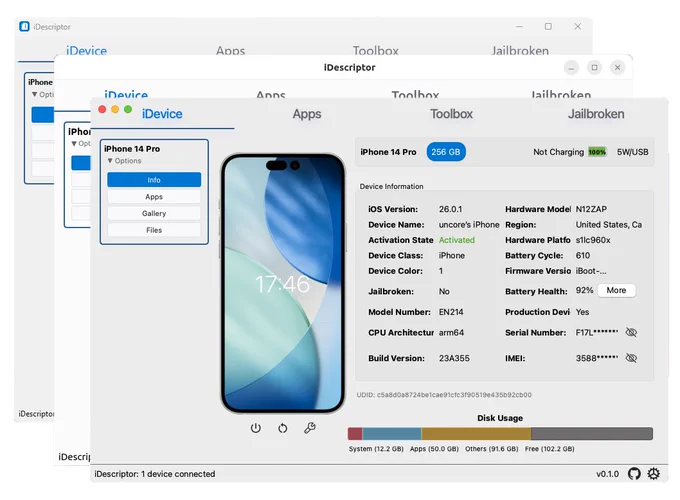Click the yellow Others segment of disk bar

[x=476, y=434]
